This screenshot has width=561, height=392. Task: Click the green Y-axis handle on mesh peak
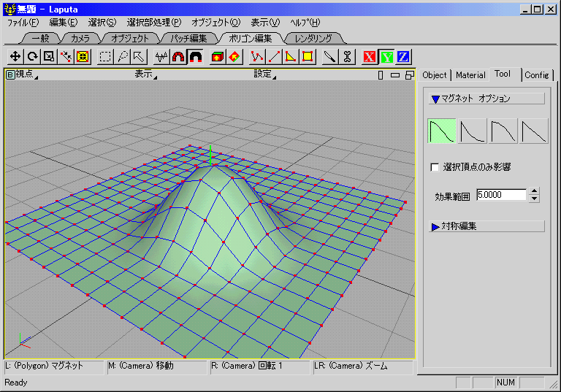[x=210, y=155]
